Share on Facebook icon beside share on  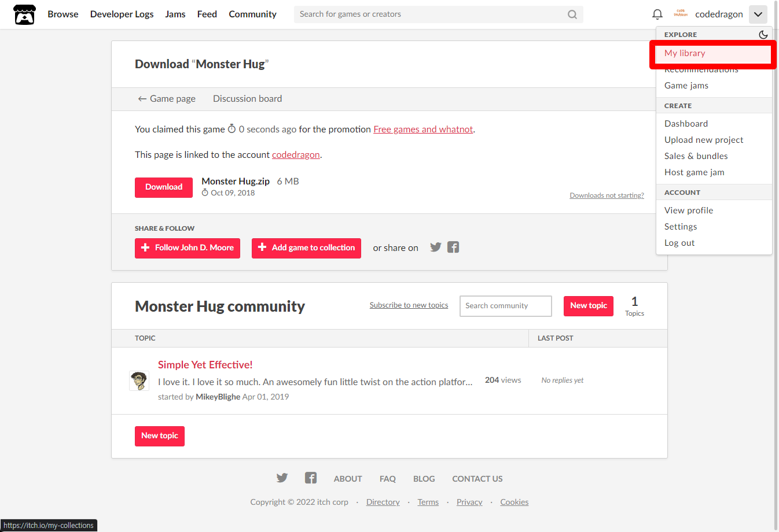point(453,247)
